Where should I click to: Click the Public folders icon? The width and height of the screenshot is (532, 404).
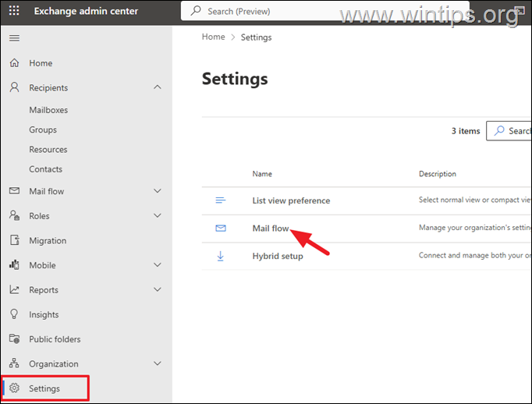point(14,338)
